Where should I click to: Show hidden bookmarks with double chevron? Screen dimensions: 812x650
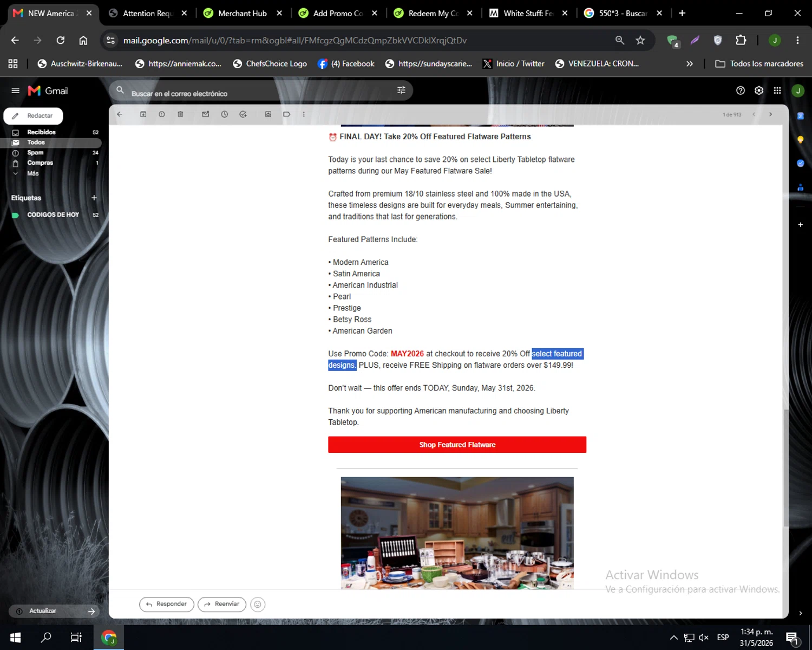pos(690,63)
